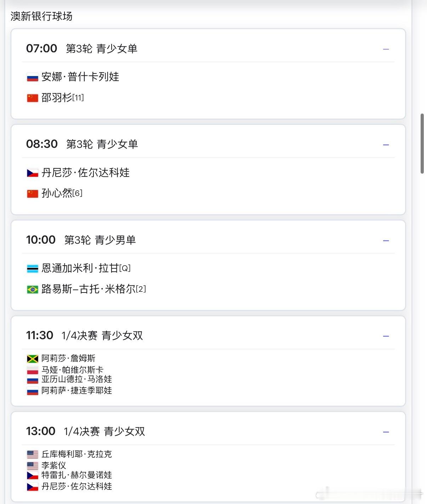Collapse the 11:30 quarterfinal doubles card
Image resolution: width=427 pixels, height=504 pixels.
point(386,336)
